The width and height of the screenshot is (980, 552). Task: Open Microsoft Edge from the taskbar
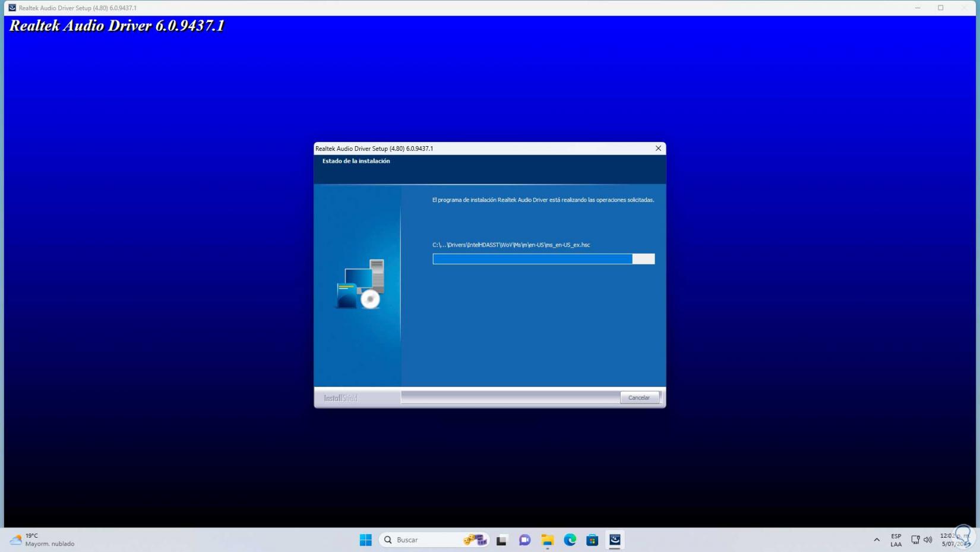(570, 540)
